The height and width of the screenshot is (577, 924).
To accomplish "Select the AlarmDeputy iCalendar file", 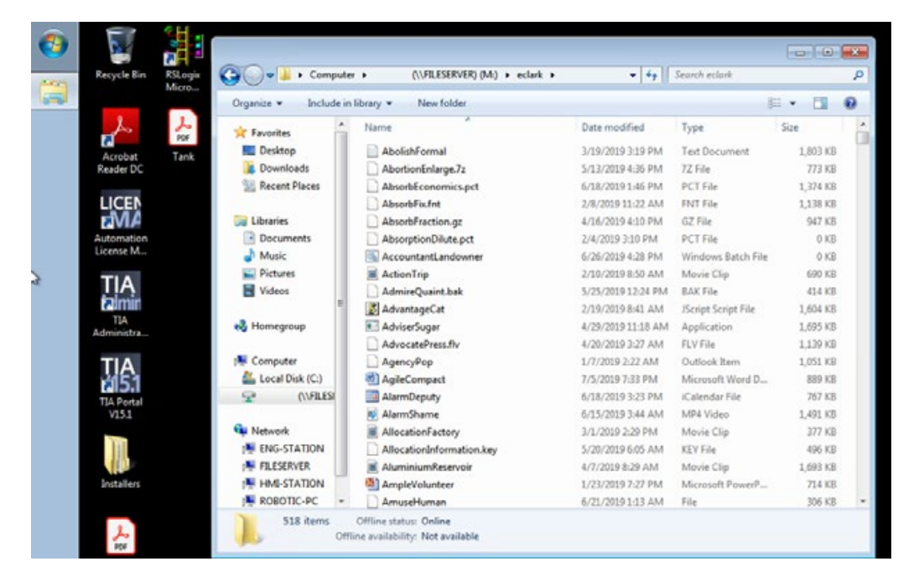I will point(403,398).
